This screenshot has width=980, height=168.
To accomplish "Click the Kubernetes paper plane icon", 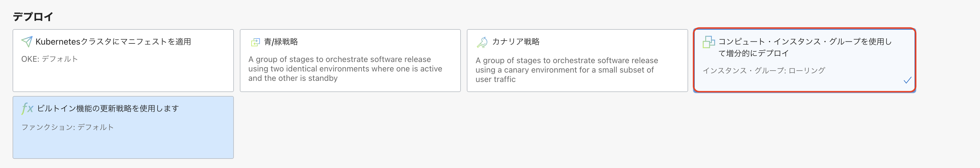I will click(x=27, y=41).
